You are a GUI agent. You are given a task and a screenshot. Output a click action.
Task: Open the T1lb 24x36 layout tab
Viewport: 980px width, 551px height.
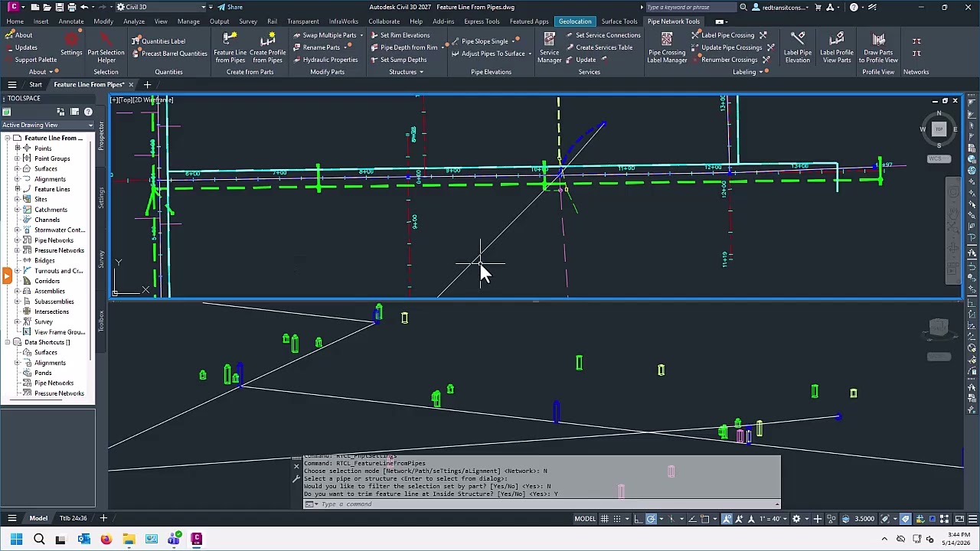[73, 519]
